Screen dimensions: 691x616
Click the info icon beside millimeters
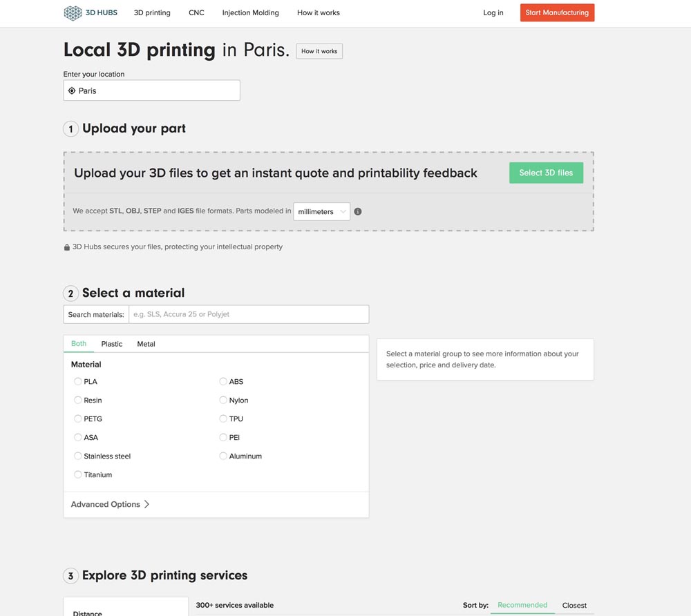coord(358,211)
